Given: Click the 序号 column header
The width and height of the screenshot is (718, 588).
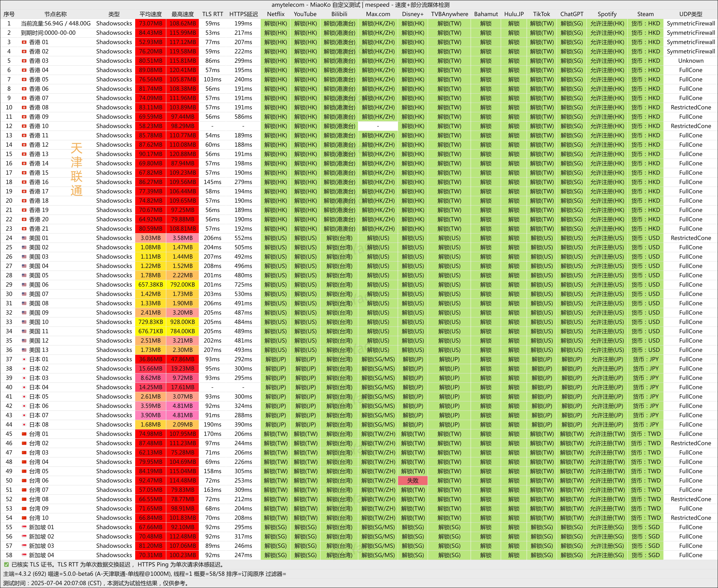Looking at the screenshot, I should [9, 14].
